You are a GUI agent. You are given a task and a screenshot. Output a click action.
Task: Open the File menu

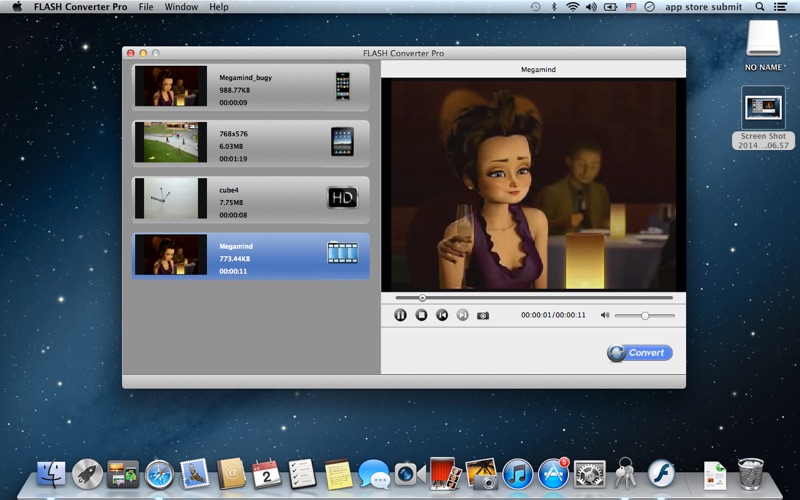tap(146, 7)
